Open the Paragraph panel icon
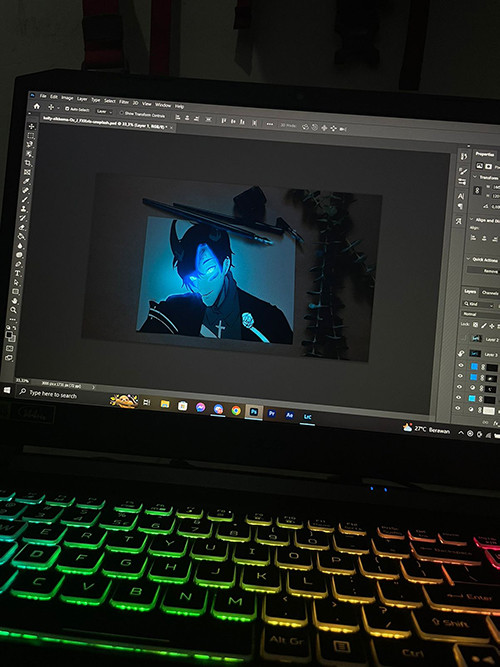The image size is (500, 667). click(460, 206)
